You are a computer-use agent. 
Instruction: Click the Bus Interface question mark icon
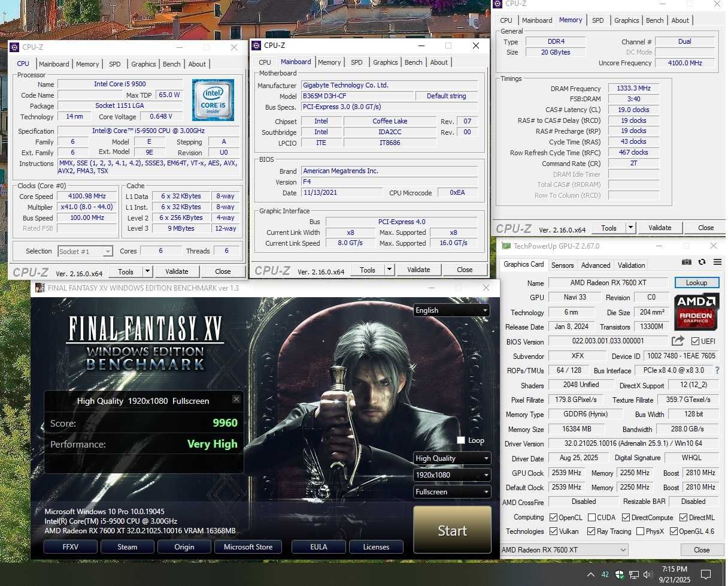coord(717,370)
